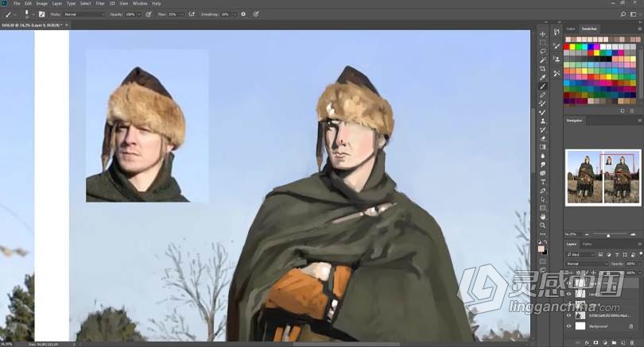The width and height of the screenshot is (644, 347).
Task: Open the Layers panel options menu
Action: [639, 244]
